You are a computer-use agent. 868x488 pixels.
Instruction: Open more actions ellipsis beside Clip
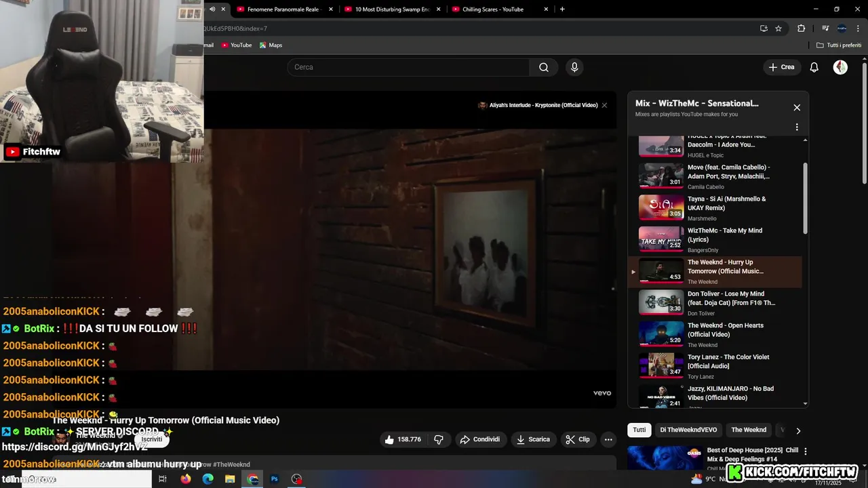(x=608, y=439)
